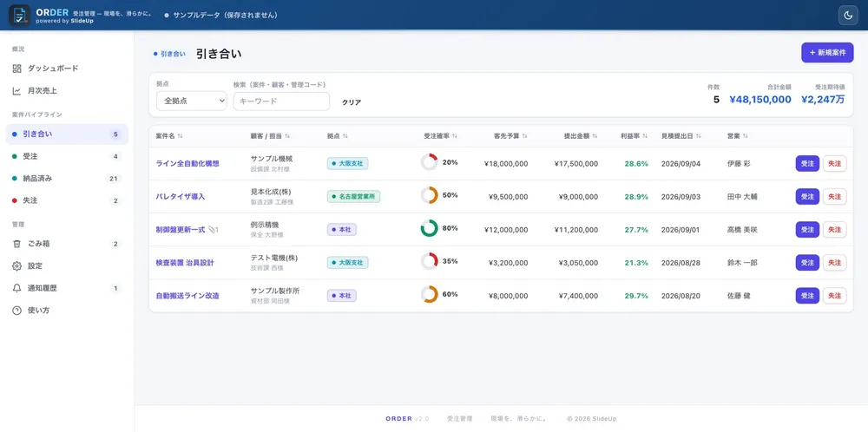Click the 80% probability ring

(429, 228)
